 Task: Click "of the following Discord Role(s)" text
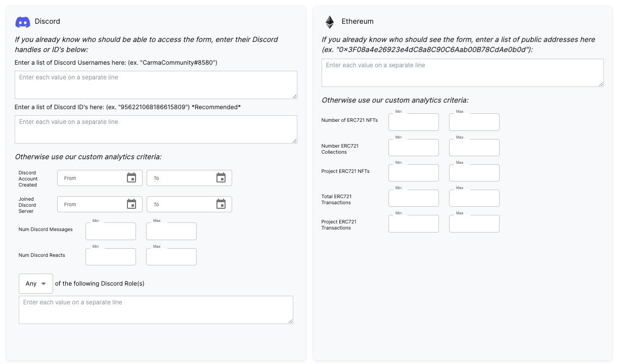(100, 284)
